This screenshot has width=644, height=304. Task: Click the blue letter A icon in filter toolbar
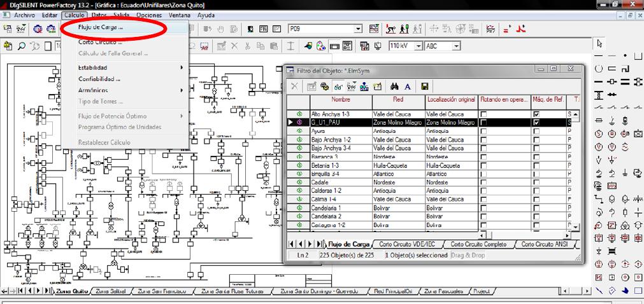click(408, 86)
